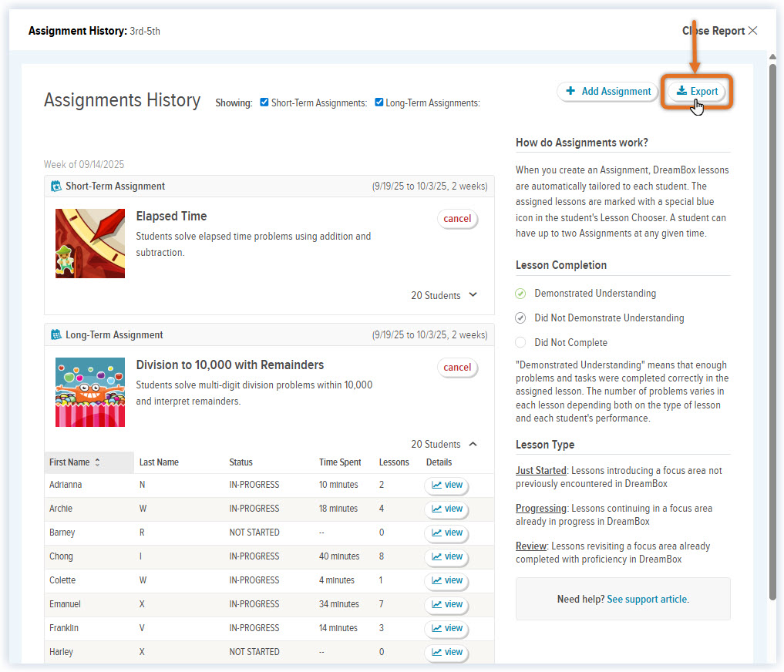Uncheck Long-Term Assignments checkbox
Viewport: 784px width, 672px height.
tap(379, 102)
